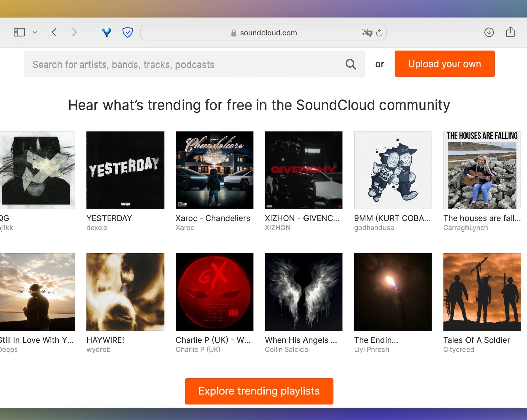Open the sidebar tab group dropdown arrow
This screenshot has width=527, height=420.
[35, 33]
